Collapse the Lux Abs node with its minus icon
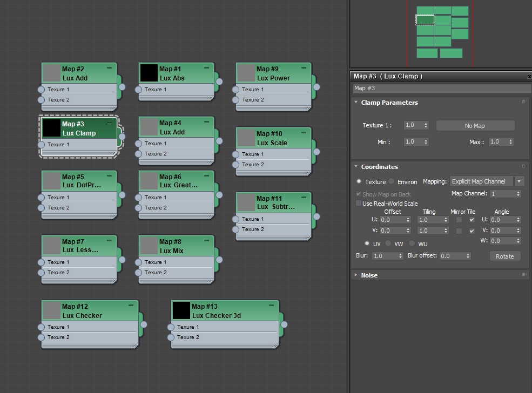 (x=206, y=68)
